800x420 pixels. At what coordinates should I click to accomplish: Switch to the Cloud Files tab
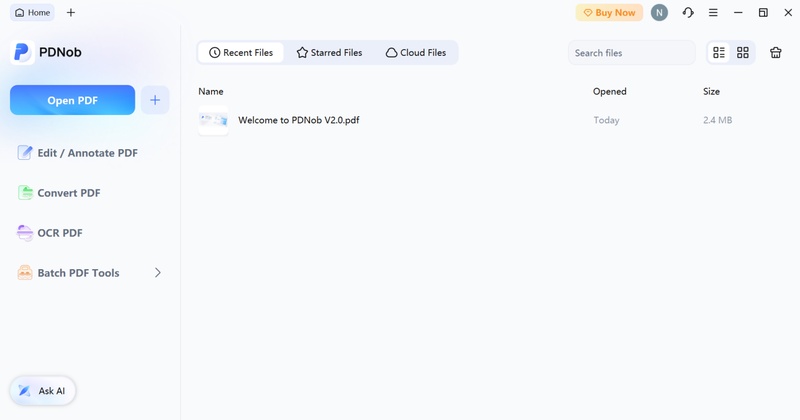[x=416, y=53]
